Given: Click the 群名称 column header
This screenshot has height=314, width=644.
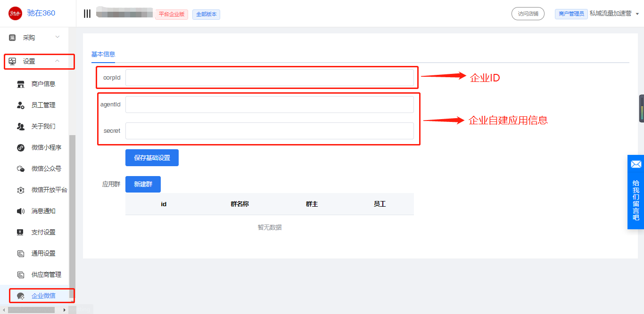Looking at the screenshot, I should point(239,204).
